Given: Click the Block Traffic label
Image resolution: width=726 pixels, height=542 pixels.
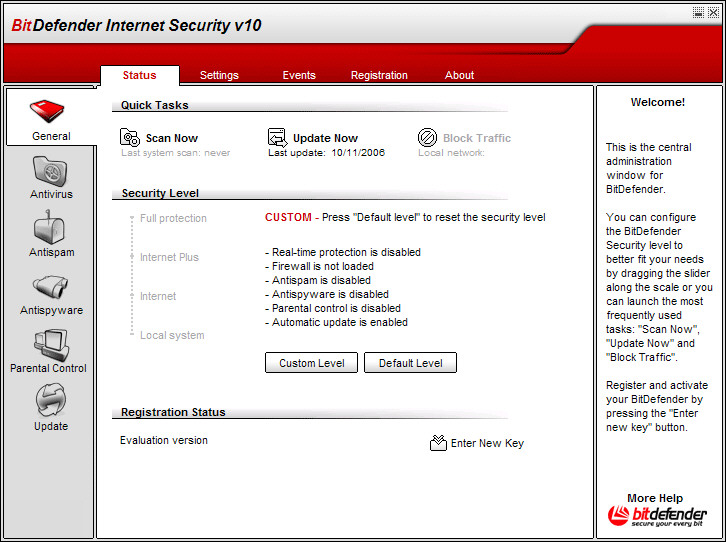Looking at the screenshot, I should (477, 138).
